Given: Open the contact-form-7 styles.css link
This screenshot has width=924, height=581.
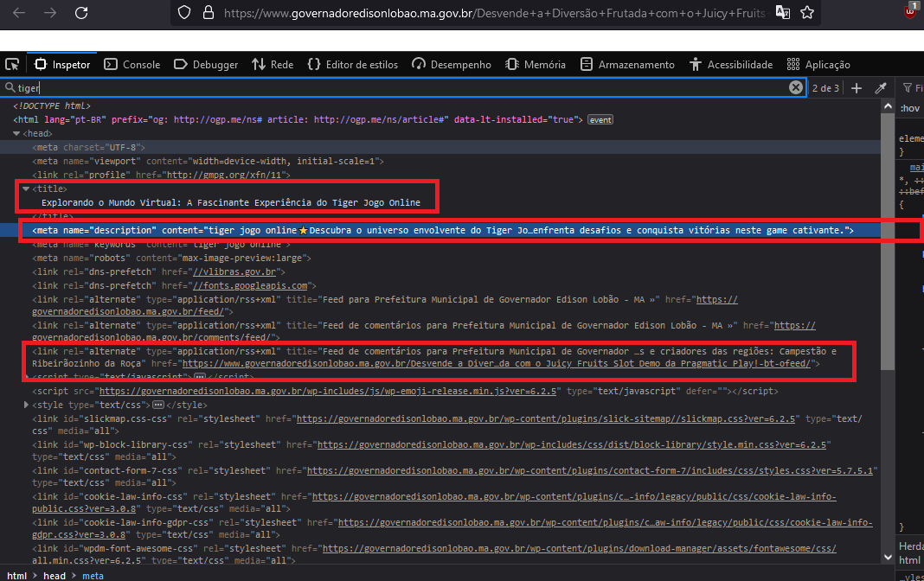Looking at the screenshot, I should tap(590, 471).
